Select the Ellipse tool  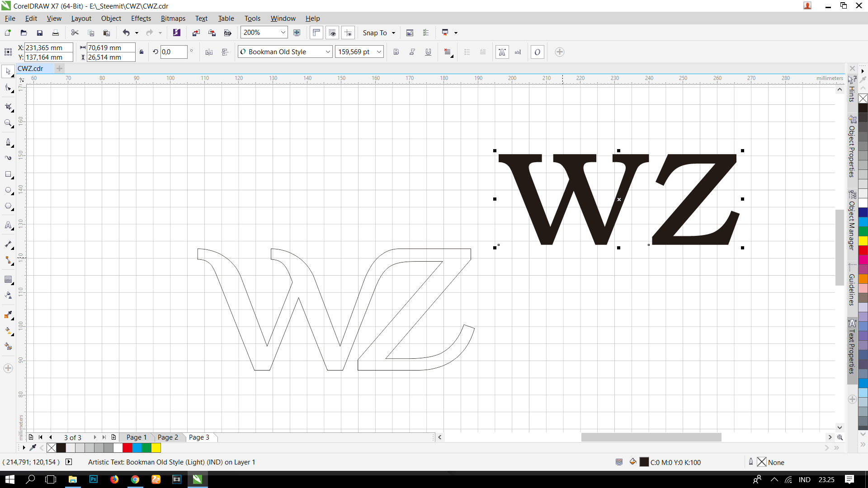8,190
